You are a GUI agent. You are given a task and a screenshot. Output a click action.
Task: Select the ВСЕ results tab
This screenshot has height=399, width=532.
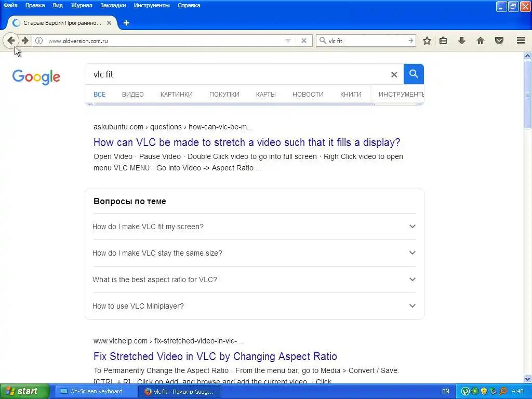tap(99, 95)
